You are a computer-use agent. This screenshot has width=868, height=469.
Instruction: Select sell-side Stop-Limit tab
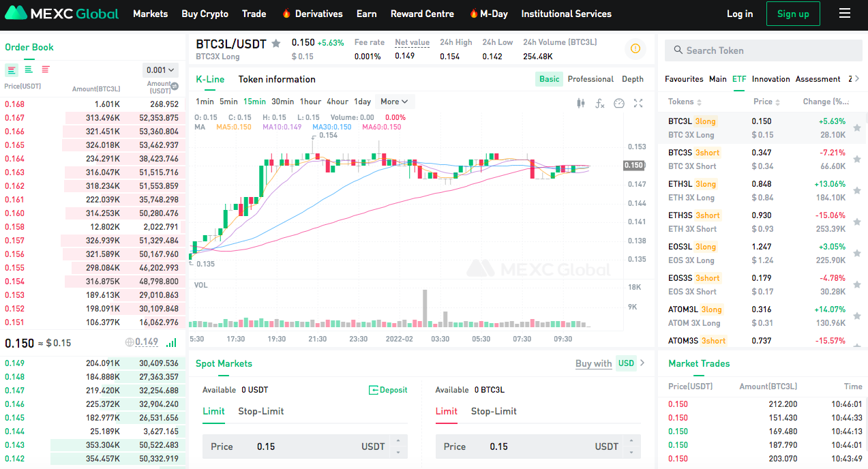click(x=494, y=411)
